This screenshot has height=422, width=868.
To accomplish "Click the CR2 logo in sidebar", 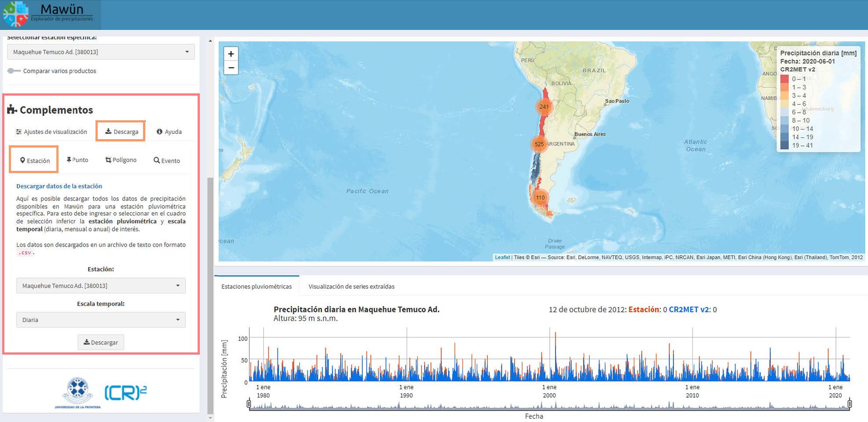I will tap(125, 392).
